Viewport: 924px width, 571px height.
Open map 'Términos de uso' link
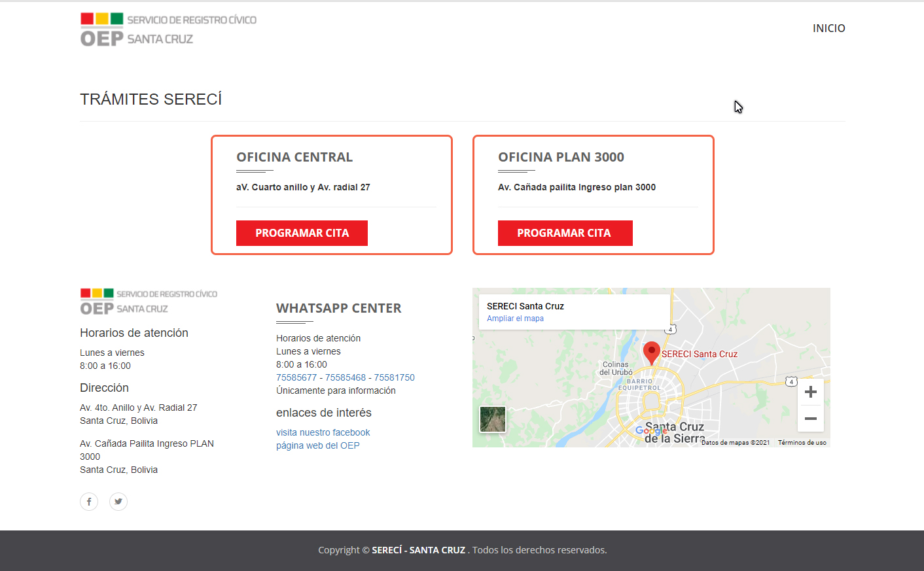(x=802, y=443)
